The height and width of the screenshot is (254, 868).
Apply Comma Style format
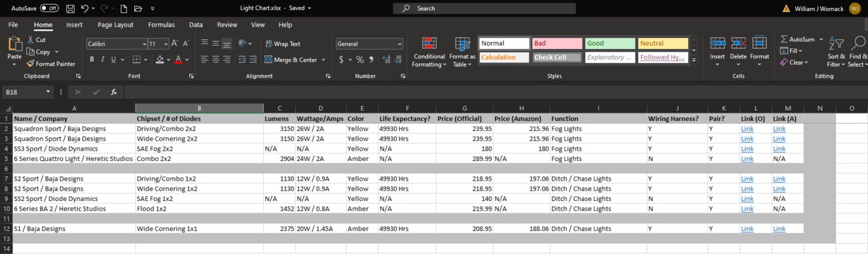[x=372, y=60]
